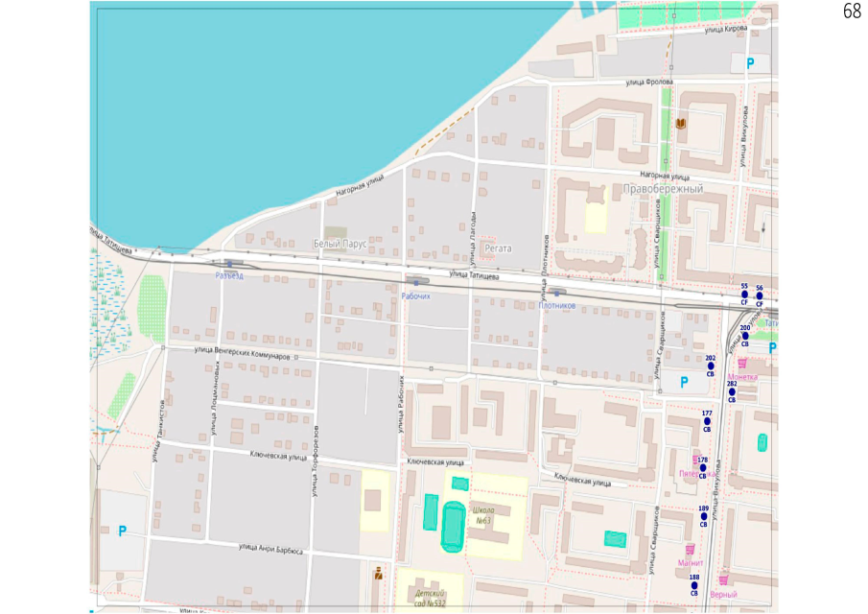Select the brown icon above Детский сад №532
Image resolution: width=868 pixels, height=614 pixels.
(x=378, y=575)
